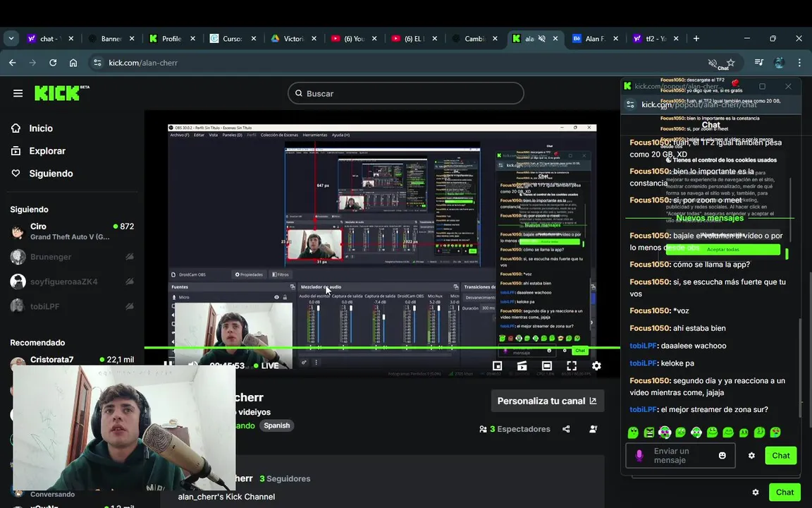This screenshot has height=508, width=812.
Task: Click the Buscar search field
Action: (405, 93)
